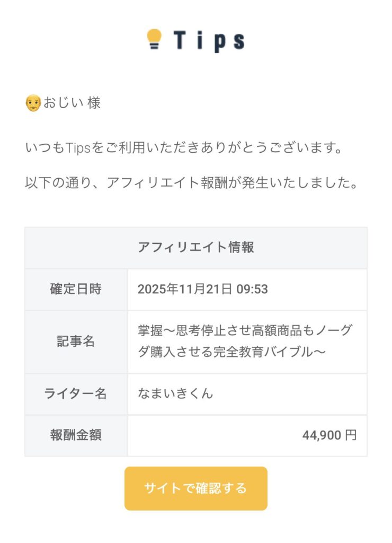Open the article title starting with 掌握

pos(244,341)
